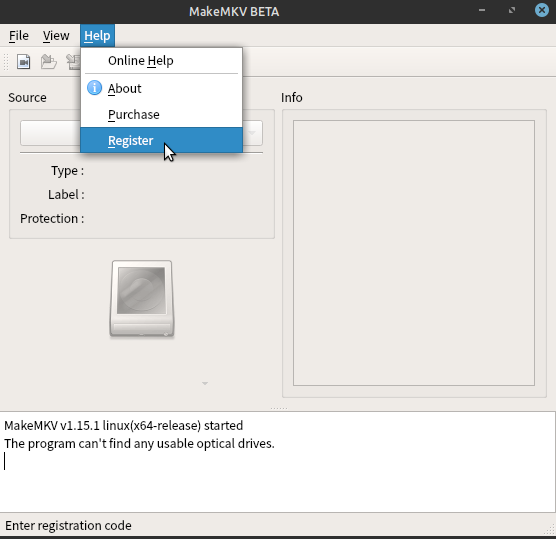Click the Source group label
The image size is (556, 539).
pyautogui.click(x=27, y=98)
